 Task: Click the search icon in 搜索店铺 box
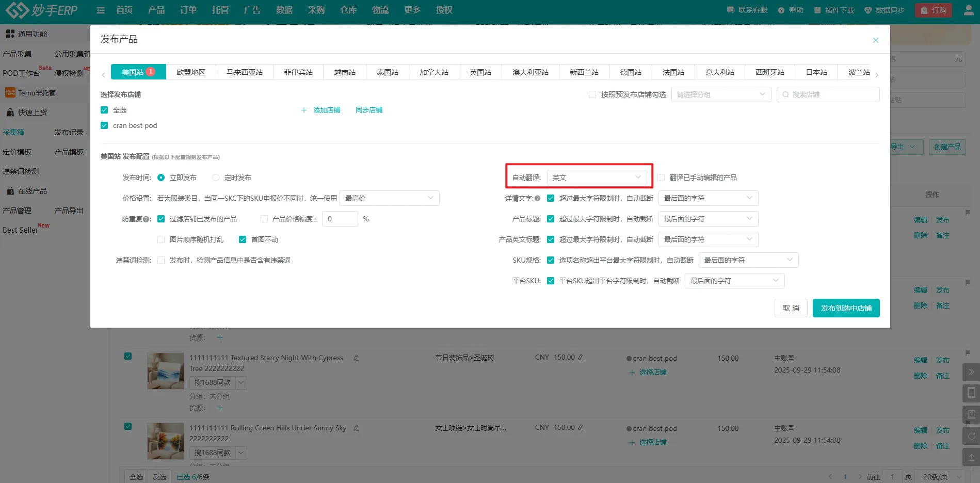tap(785, 95)
